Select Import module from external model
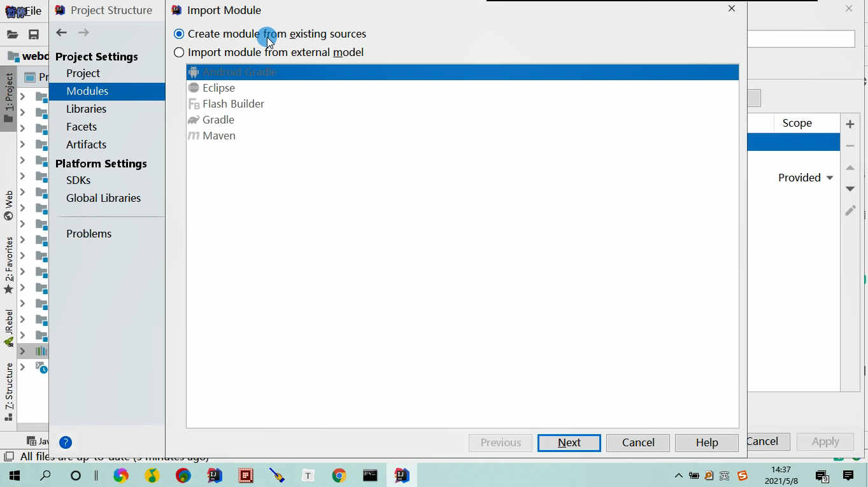Screen dimensions: 868x487 click(269, 52)
